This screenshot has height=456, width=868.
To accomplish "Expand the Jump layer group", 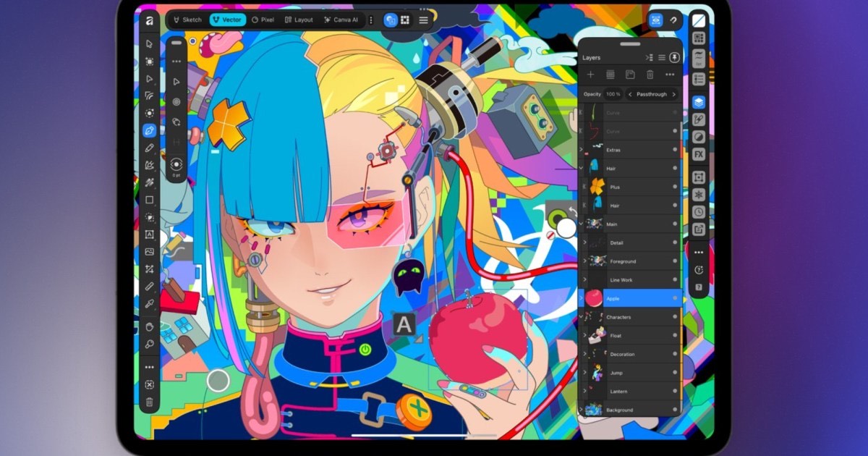I will (x=584, y=373).
